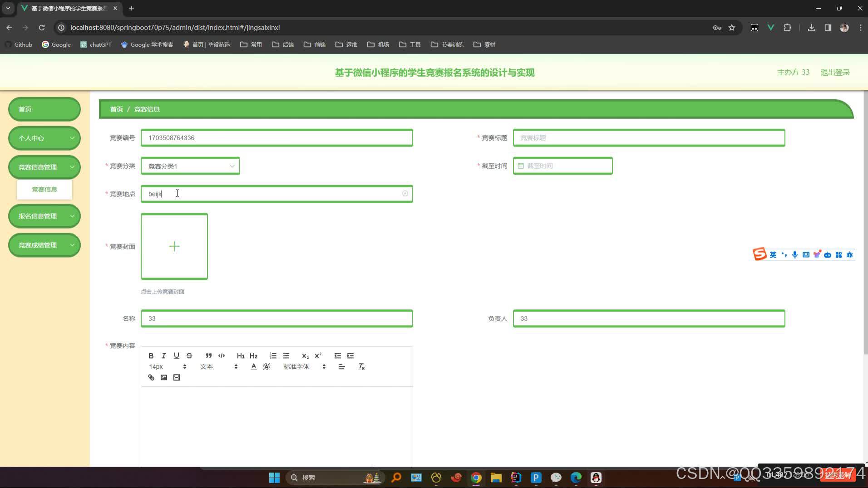Click the 主办方 33 user label
868x488 pixels.
coord(793,72)
